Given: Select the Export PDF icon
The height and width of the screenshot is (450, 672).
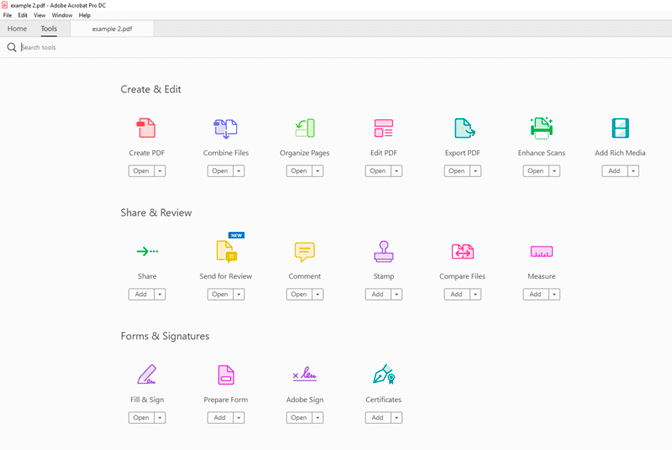Looking at the screenshot, I should tap(463, 128).
